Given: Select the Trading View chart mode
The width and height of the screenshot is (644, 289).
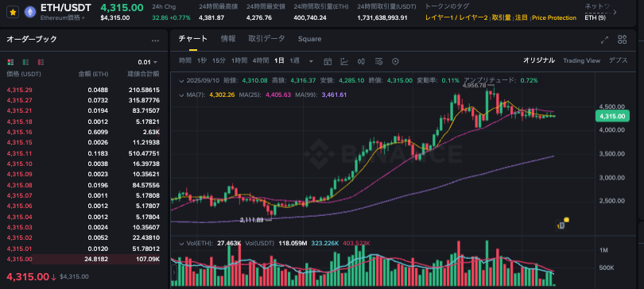Looking at the screenshot, I should click(x=581, y=60).
